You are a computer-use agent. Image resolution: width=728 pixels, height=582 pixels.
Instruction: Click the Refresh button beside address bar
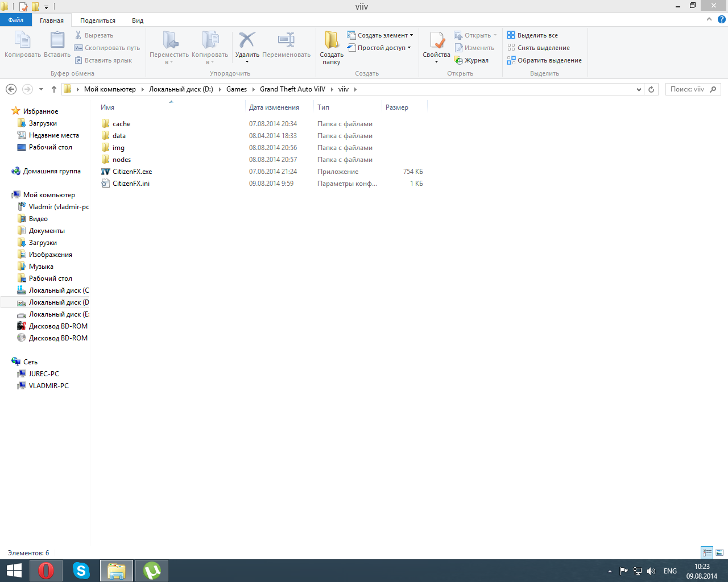click(652, 89)
